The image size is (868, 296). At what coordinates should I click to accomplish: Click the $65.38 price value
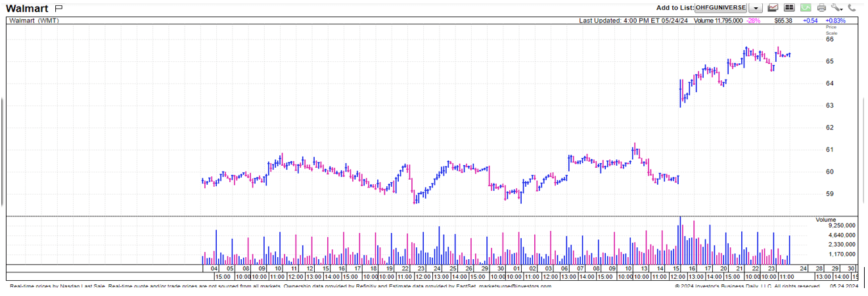(783, 20)
